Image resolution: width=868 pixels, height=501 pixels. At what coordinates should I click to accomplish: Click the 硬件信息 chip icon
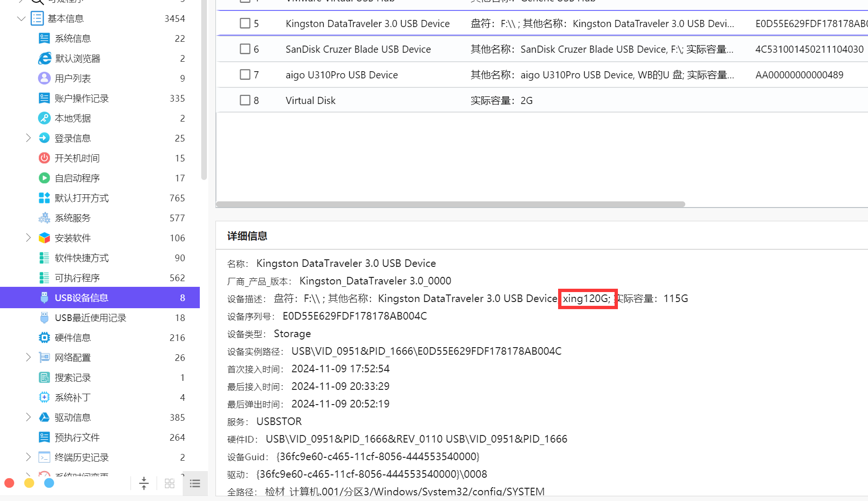pos(44,338)
